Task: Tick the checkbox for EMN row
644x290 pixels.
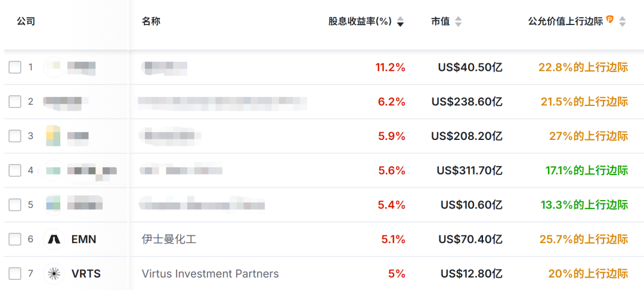Action: 15,239
